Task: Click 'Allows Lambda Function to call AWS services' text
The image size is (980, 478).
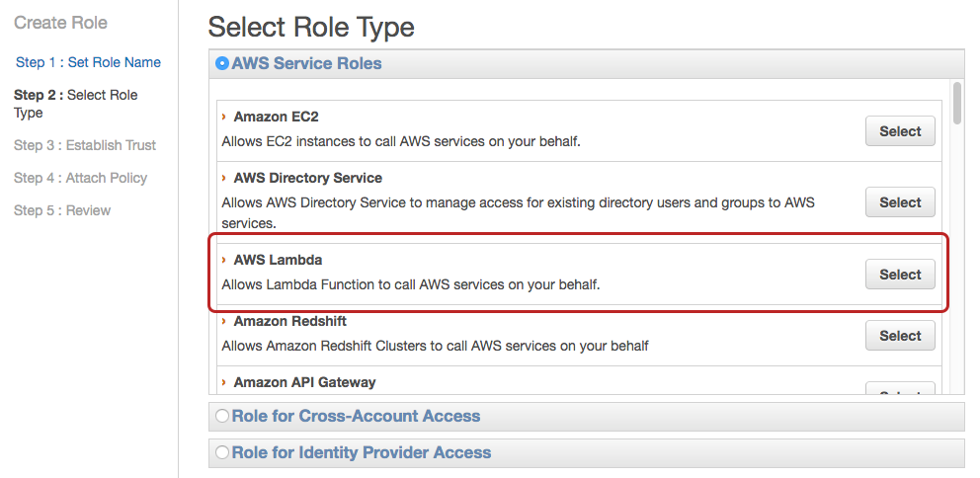Action: coord(411,285)
